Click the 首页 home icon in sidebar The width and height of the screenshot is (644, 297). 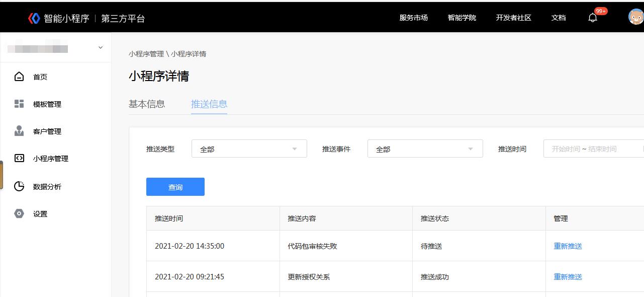pos(19,77)
